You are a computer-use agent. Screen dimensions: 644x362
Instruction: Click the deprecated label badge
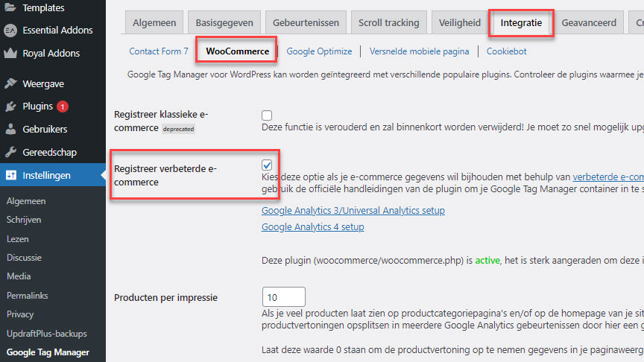click(x=178, y=129)
